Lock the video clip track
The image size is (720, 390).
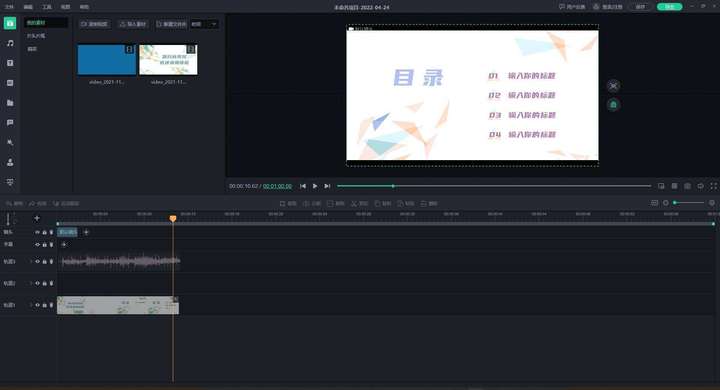click(45, 305)
